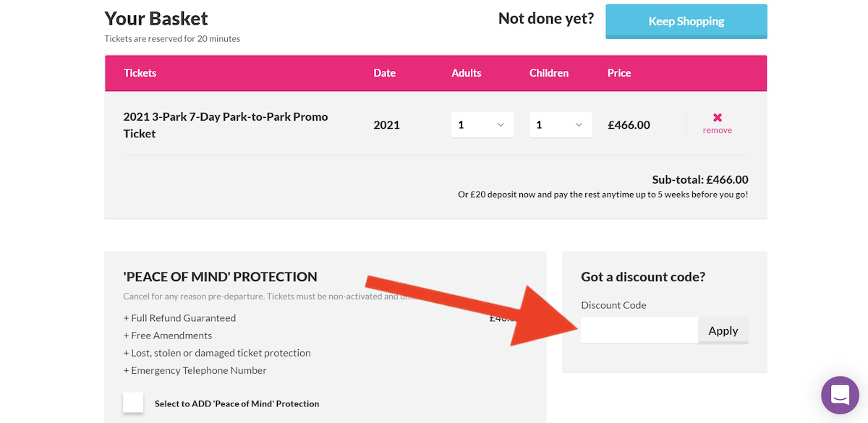Focus the Discount Code input field
This screenshot has height=423, width=868.
coord(639,330)
